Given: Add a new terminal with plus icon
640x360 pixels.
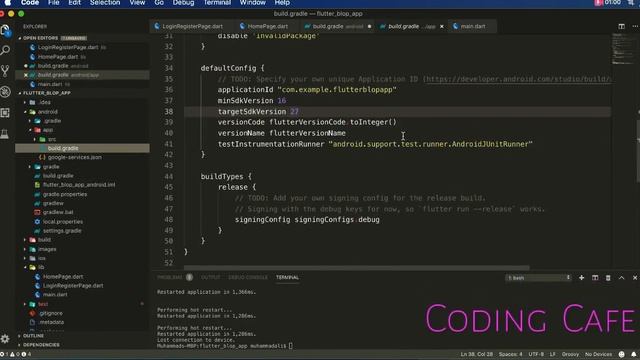Looking at the screenshot, I should click(581, 278).
